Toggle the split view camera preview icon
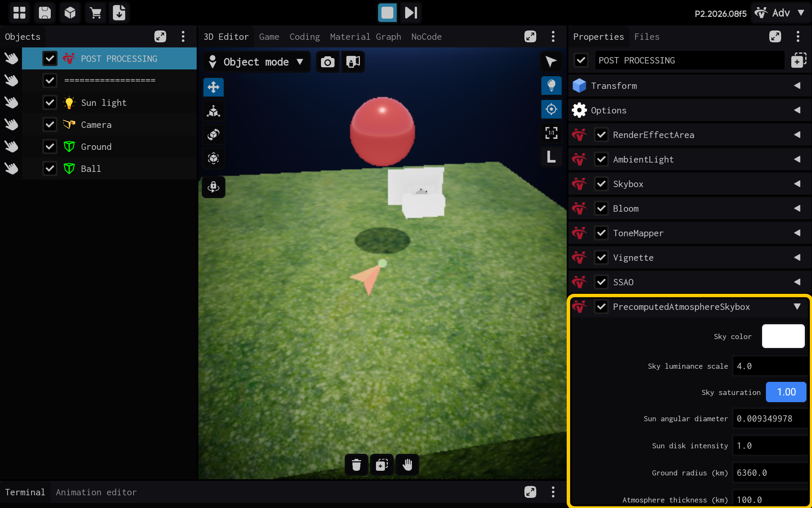Viewport: 812px width, 508px height. pos(353,62)
